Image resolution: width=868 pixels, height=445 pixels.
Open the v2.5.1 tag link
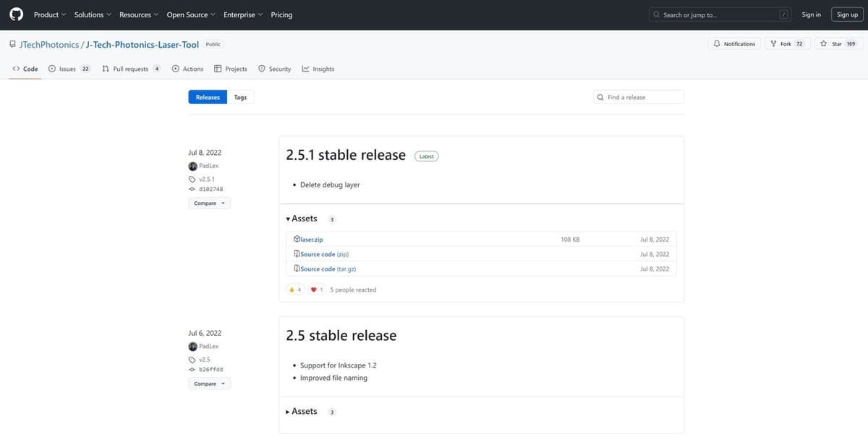(x=206, y=179)
